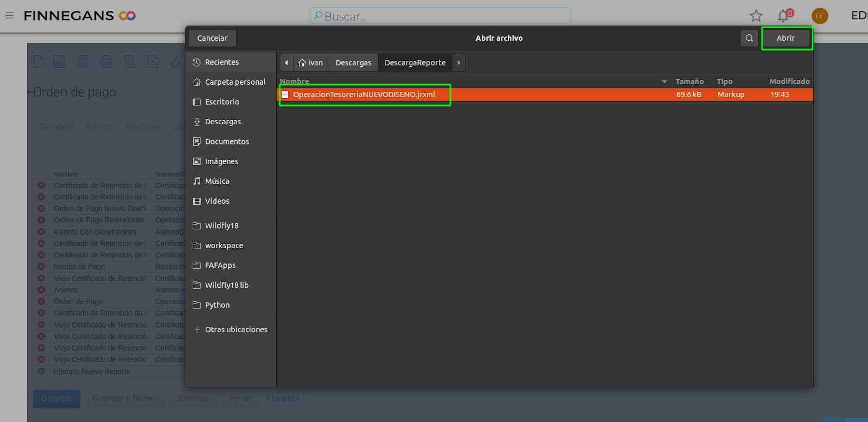
Task: Open Recientes in the sidebar
Action: click(x=221, y=62)
